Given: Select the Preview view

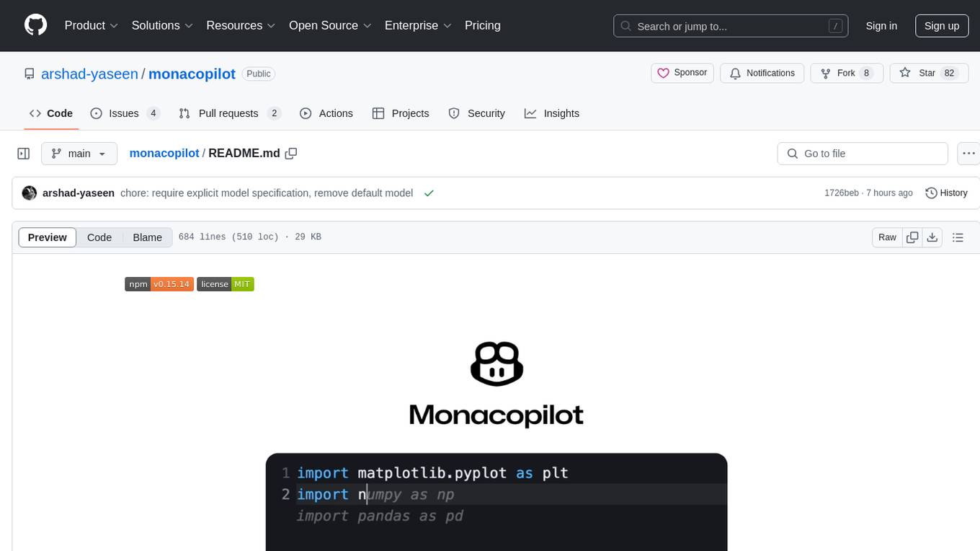Looking at the screenshot, I should pos(48,237).
